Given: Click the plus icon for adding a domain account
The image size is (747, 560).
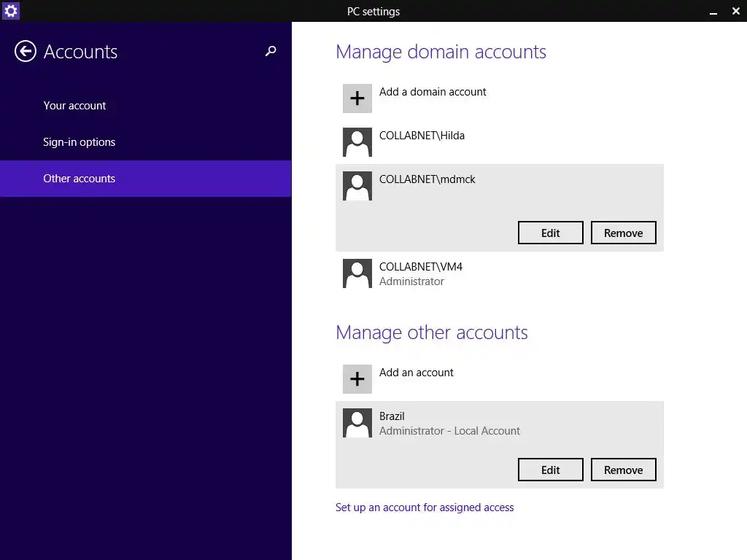Looking at the screenshot, I should point(357,98).
